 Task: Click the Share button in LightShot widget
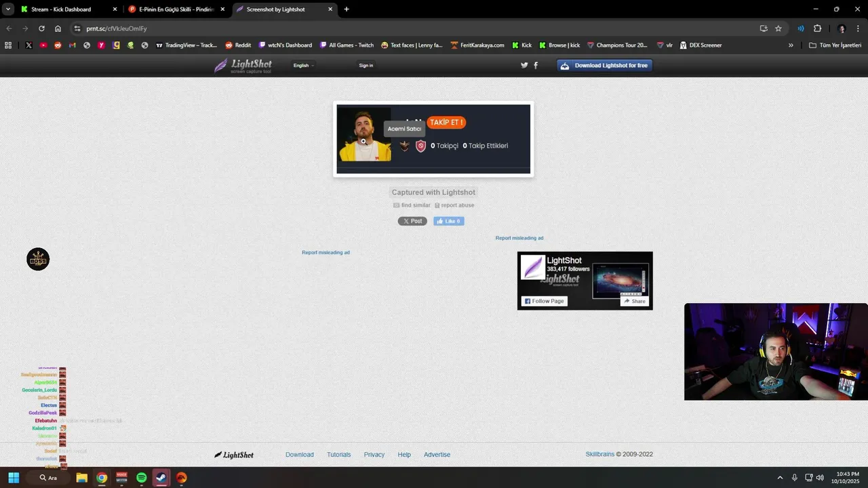[635, 301]
